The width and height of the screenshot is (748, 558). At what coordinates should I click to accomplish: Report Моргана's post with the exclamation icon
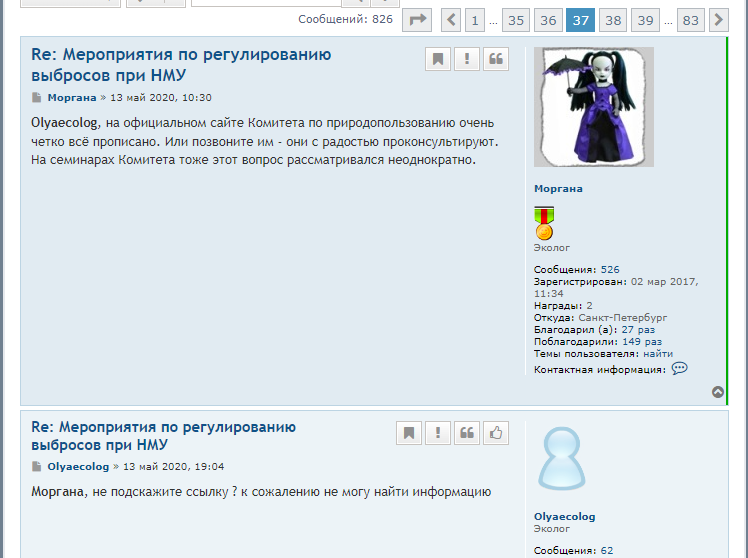(x=467, y=59)
